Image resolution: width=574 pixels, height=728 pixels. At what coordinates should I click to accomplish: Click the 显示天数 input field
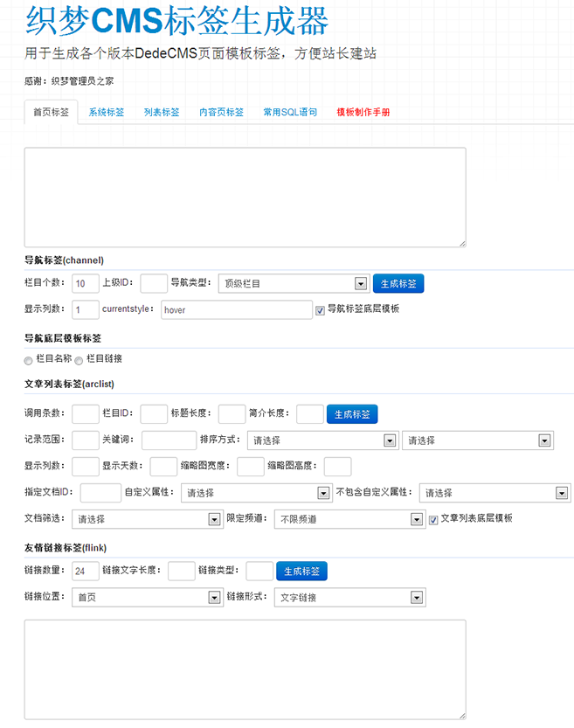(x=163, y=467)
